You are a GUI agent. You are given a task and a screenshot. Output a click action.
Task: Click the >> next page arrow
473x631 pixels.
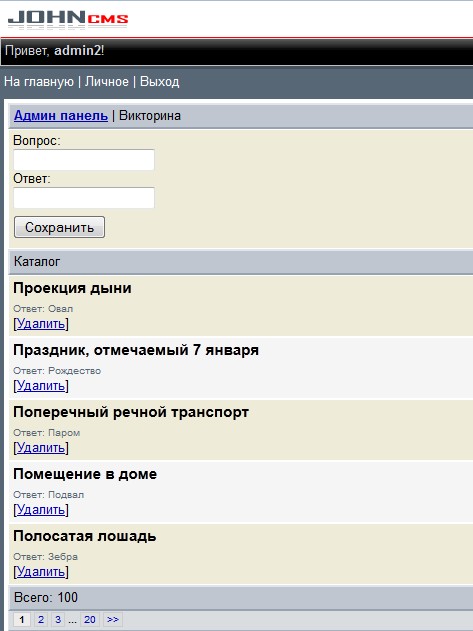pyautogui.click(x=113, y=619)
